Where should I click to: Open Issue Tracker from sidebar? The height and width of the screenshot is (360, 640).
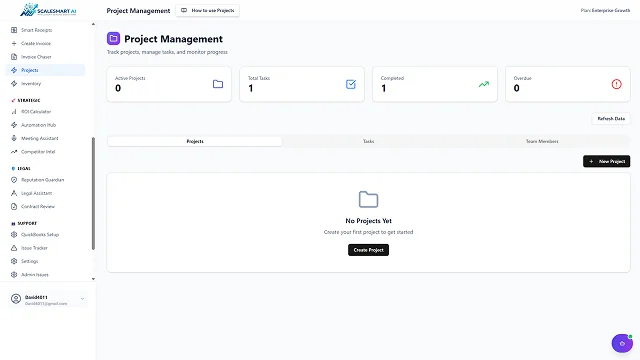point(45,248)
